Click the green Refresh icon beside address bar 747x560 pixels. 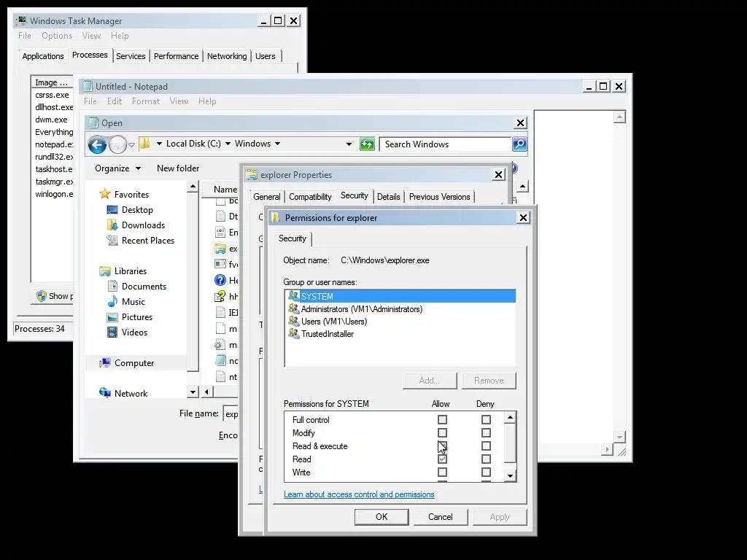[367, 144]
